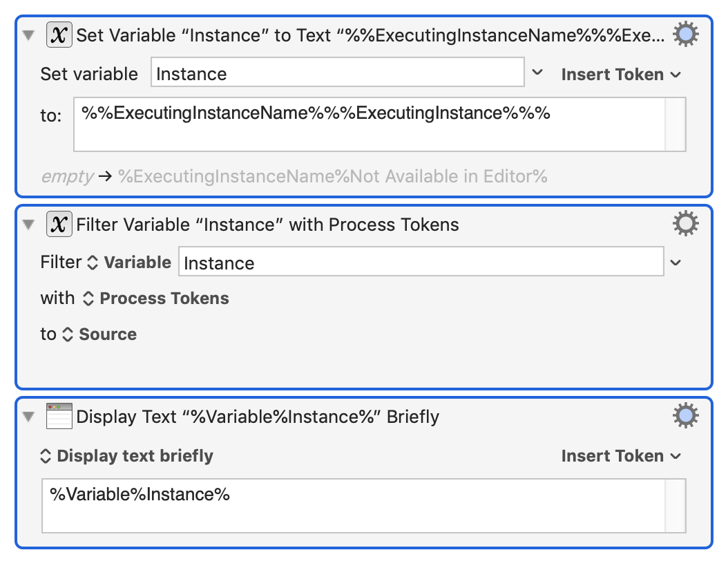The image size is (728, 568).
Task: Open the variable name chevron in Set Variable
Action: [x=537, y=73]
